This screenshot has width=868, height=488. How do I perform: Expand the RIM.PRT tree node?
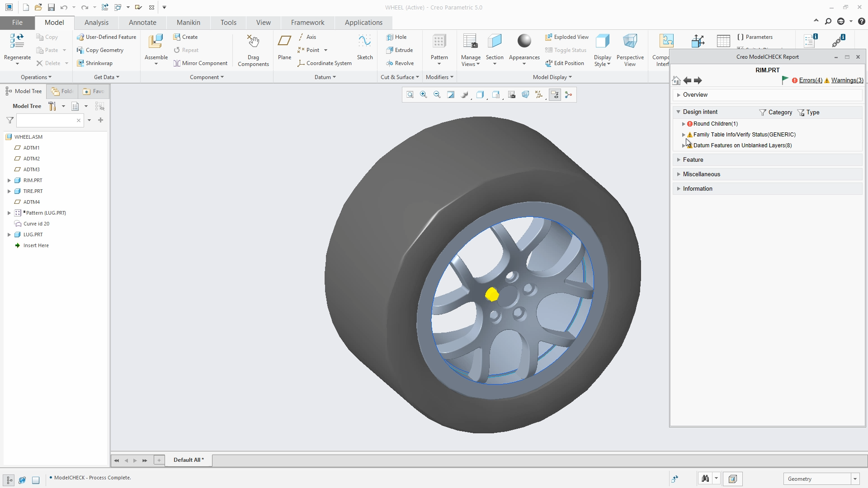(9, 180)
